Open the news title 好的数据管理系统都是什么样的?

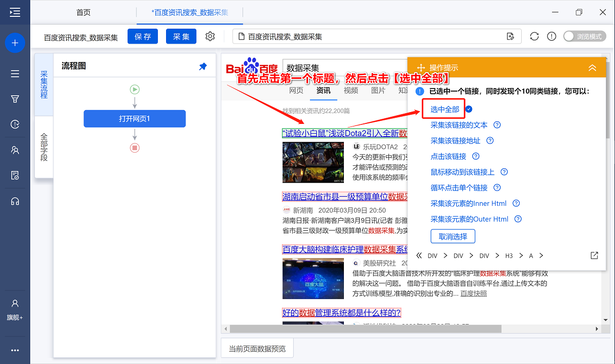342,312
